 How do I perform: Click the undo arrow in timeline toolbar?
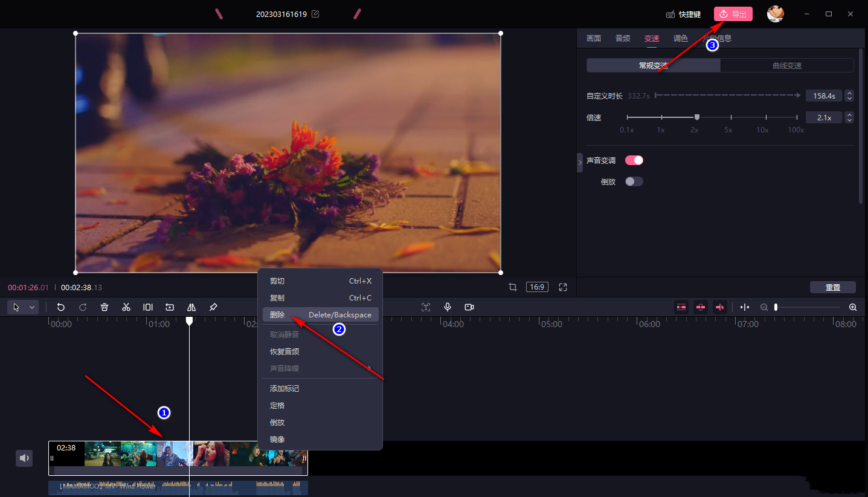61,307
